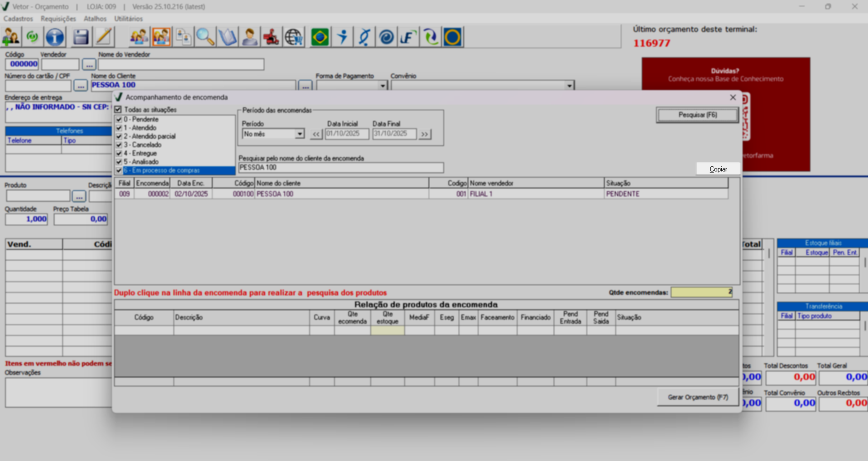This screenshot has height=461, width=868.
Task: Toggle the '3 - Cancelado' checkbox
Action: [x=119, y=145]
